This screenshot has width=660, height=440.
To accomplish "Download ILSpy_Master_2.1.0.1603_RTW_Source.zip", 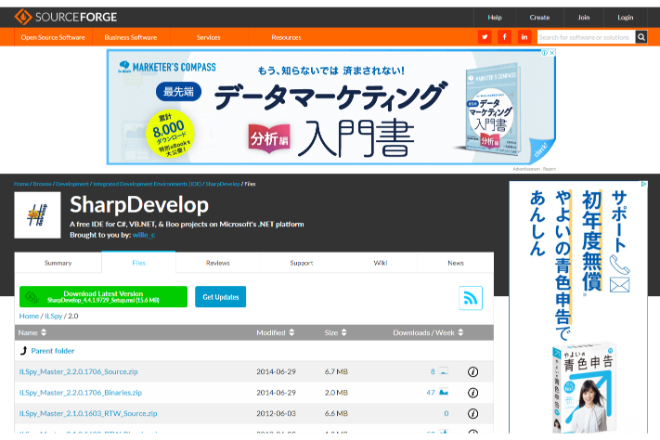I will [88, 413].
